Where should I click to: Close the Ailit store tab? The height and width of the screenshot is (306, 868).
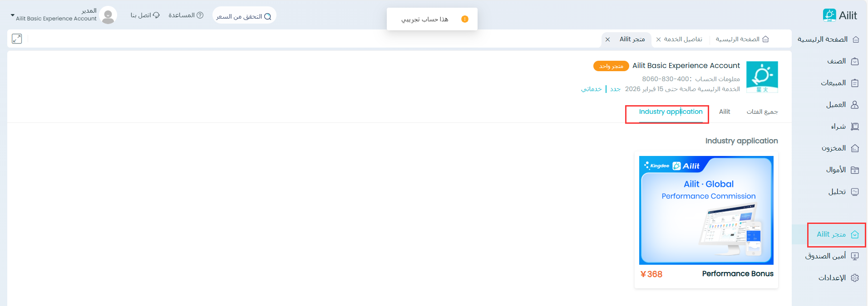[x=607, y=39]
